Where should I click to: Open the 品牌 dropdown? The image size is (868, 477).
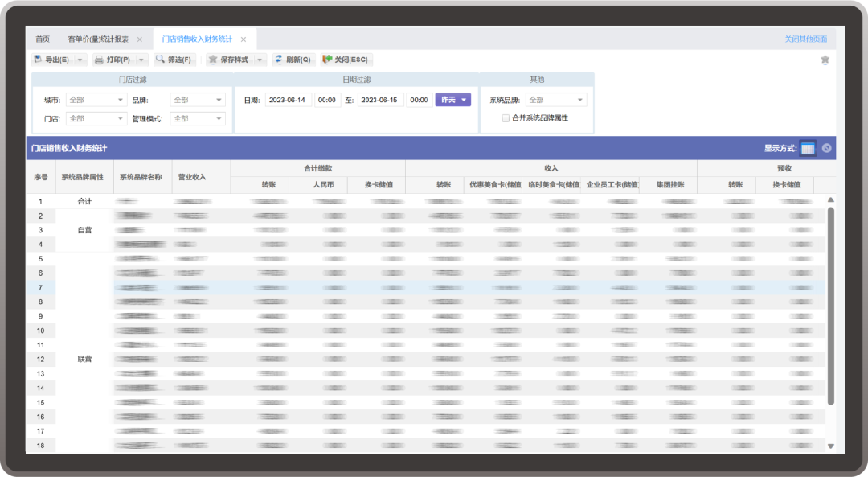(x=198, y=100)
